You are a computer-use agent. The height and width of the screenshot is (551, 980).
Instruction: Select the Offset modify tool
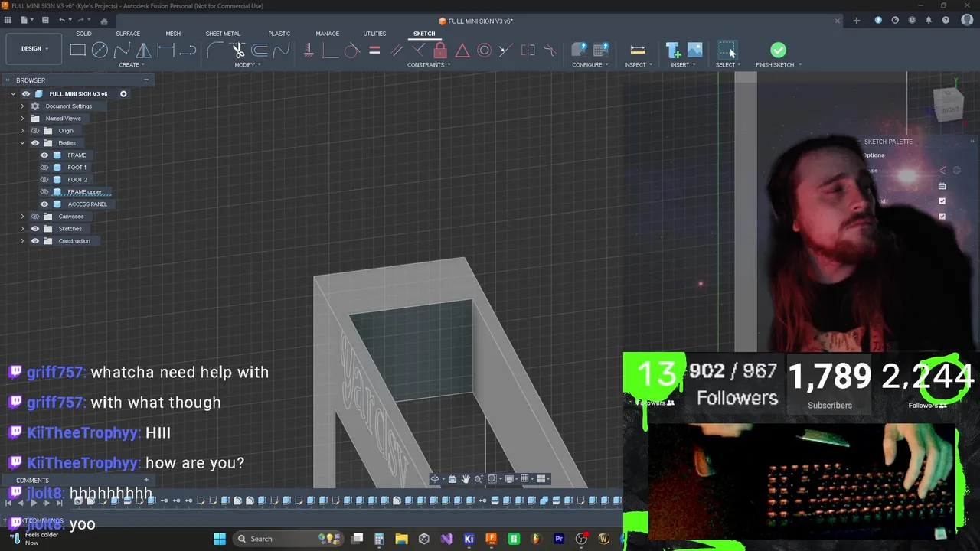coord(260,51)
